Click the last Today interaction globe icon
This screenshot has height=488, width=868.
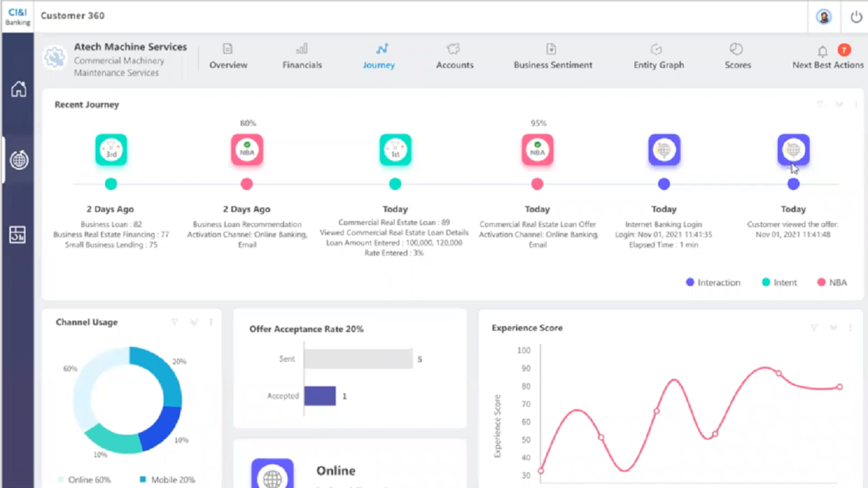coord(793,150)
